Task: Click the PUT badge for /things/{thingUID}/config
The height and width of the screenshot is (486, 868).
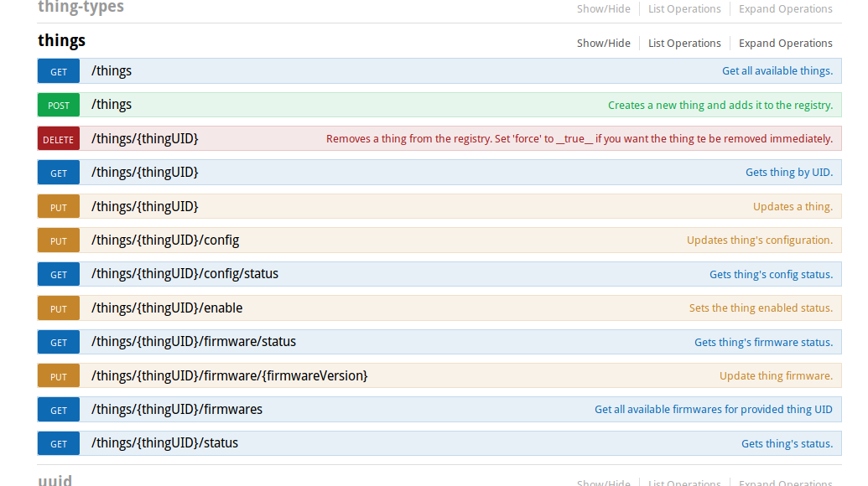Action: click(59, 240)
